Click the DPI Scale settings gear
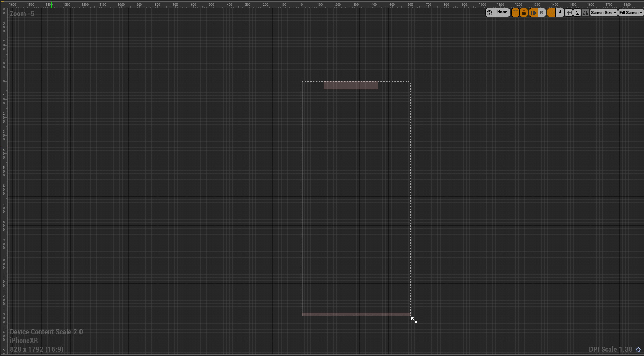The width and height of the screenshot is (644, 356). (x=638, y=350)
